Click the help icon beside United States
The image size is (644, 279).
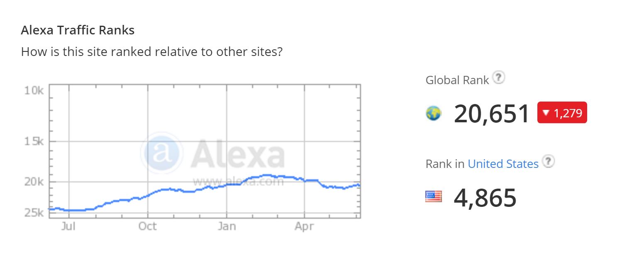pos(549,162)
